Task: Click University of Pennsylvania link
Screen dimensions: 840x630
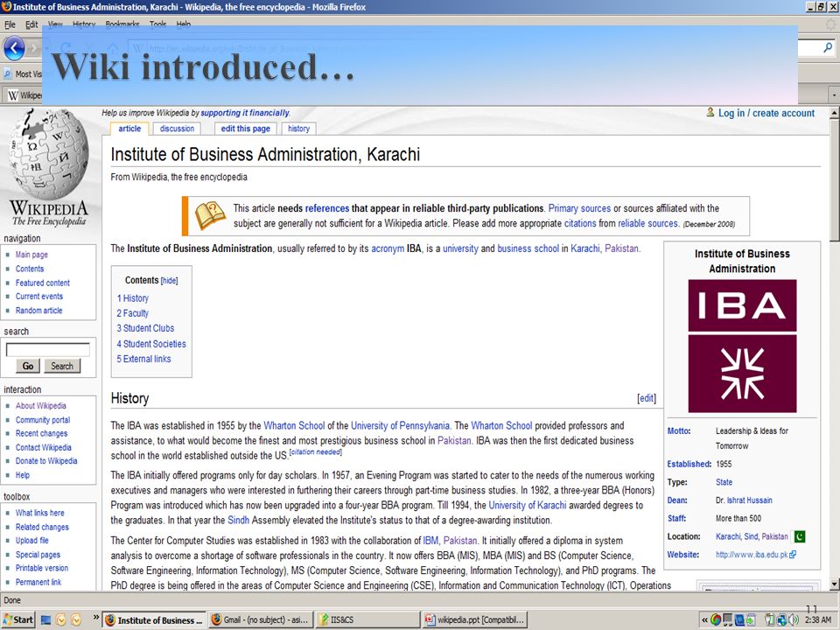Action: [400, 426]
